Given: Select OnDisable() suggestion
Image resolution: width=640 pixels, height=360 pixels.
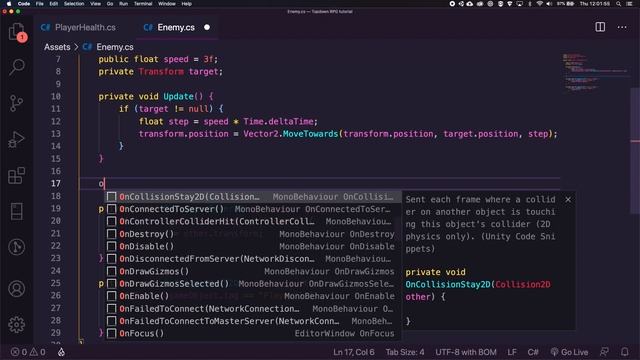Looking at the screenshot, I should coord(253,247).
